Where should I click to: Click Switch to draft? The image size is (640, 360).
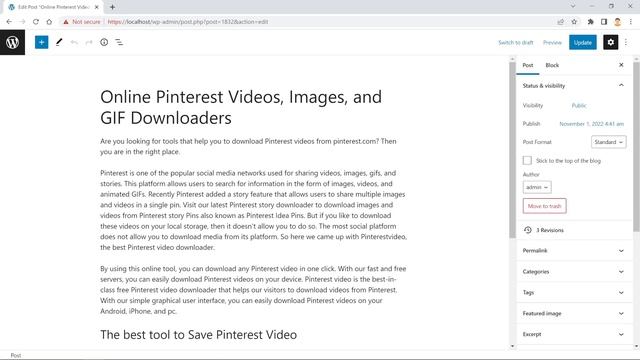click(x=516, y=42)
